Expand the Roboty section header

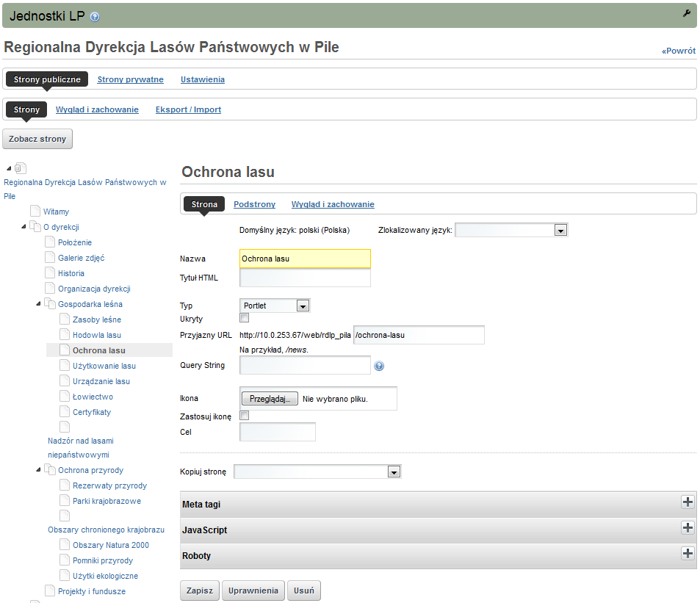click(x=438, y=556)
